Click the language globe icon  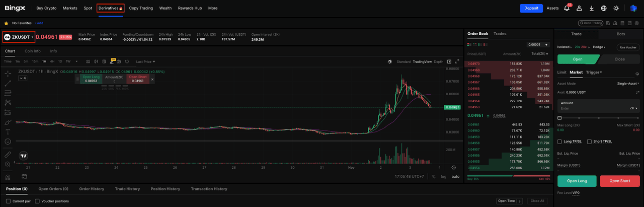coord(604,8)
